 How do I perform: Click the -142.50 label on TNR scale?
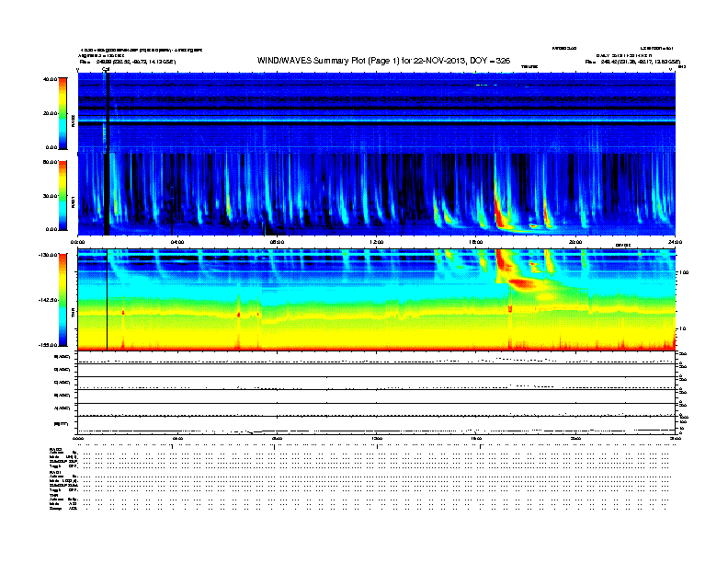[x=48, y=300]
